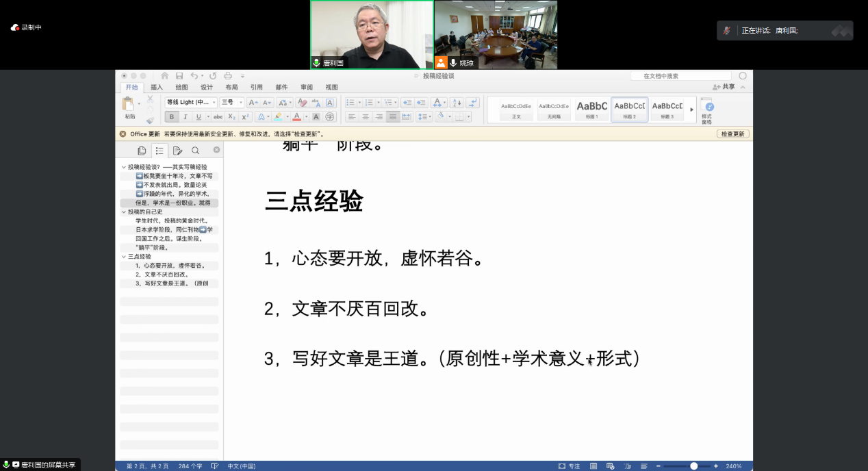Open the bullet list style dropdown arrow

[x=359, y=102]
